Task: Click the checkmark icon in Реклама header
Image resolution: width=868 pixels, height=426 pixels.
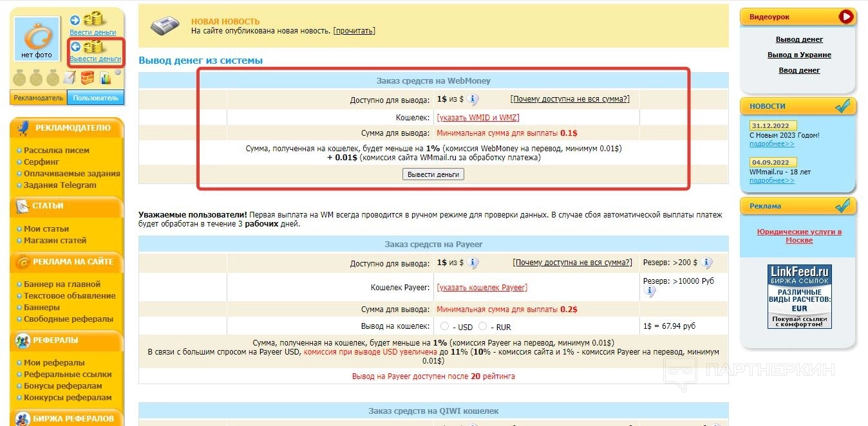Action: pyautogui.click(x=843, y=206)
